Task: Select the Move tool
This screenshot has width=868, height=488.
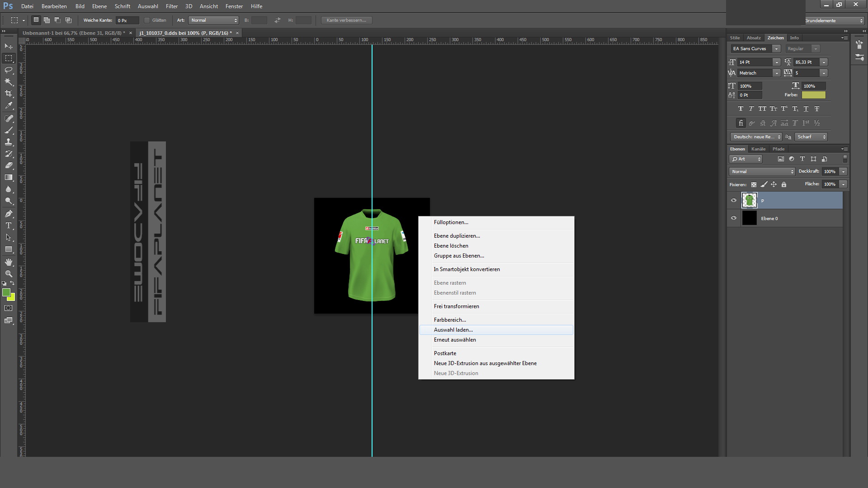Action: [x=9, y=47]
